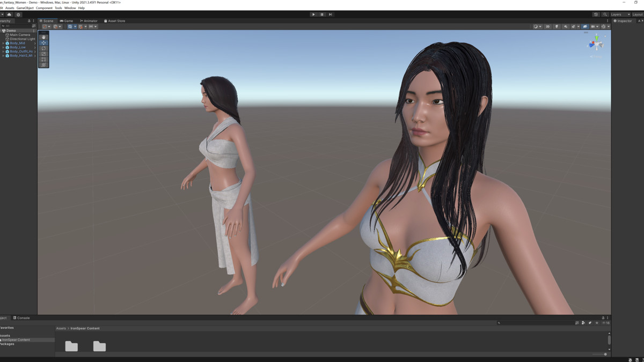
Task: Open Undo History icon
Action: click(x=596, y=14)
